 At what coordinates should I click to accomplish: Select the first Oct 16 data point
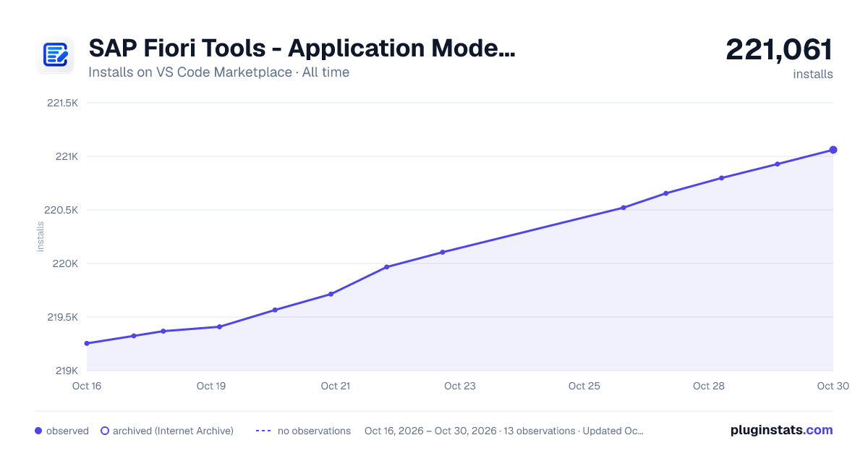[x=87, y=343]
